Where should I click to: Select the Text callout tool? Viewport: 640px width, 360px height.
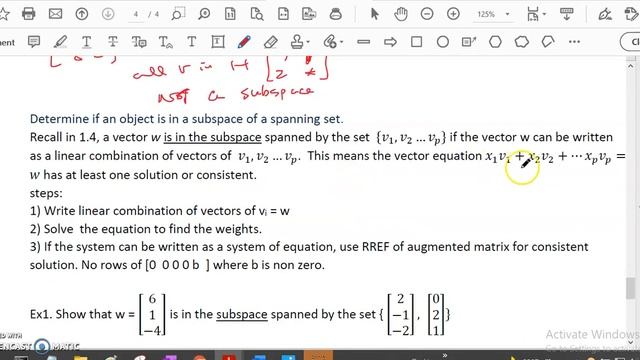pos(469,42)
